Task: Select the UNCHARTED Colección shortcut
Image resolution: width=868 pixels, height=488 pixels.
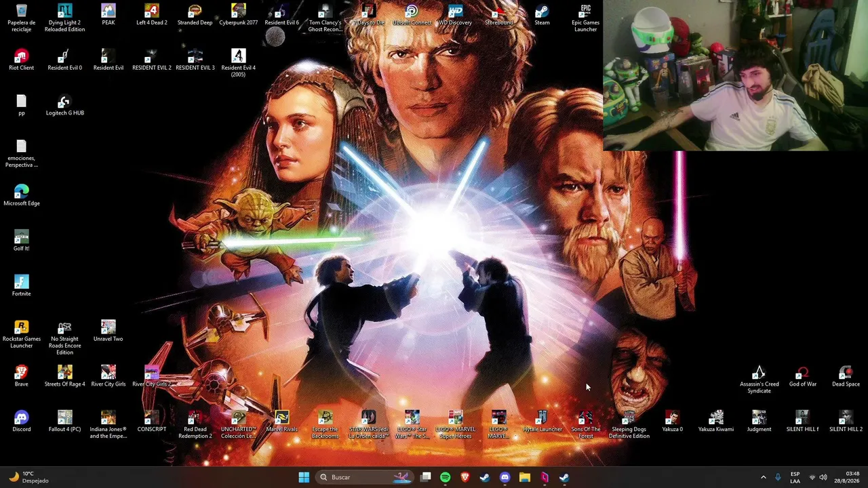Action: point(239,424)
